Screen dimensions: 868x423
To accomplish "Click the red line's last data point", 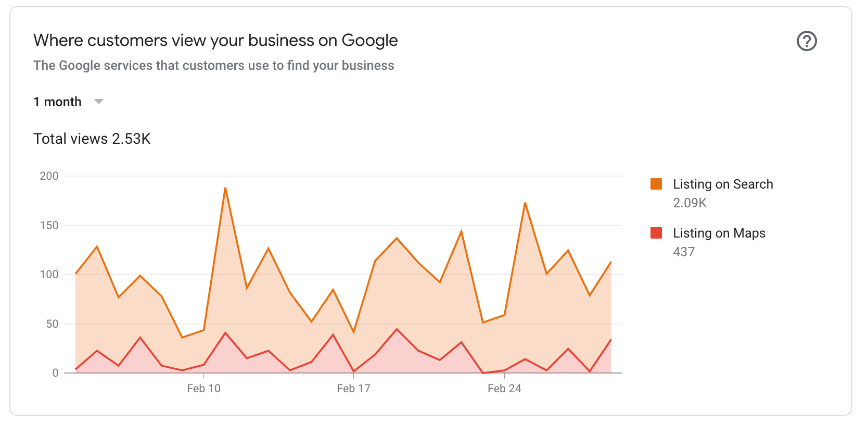I will (x=610, y=340).
